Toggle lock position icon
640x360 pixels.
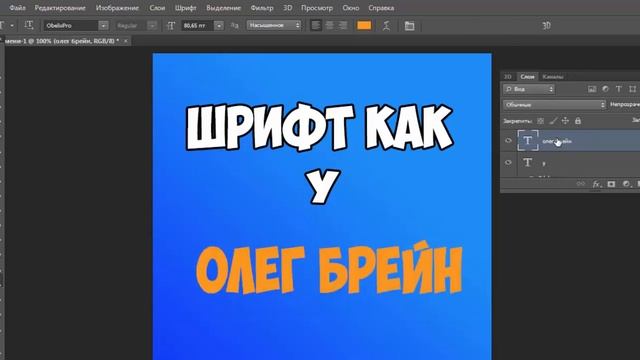click(565, 121)
